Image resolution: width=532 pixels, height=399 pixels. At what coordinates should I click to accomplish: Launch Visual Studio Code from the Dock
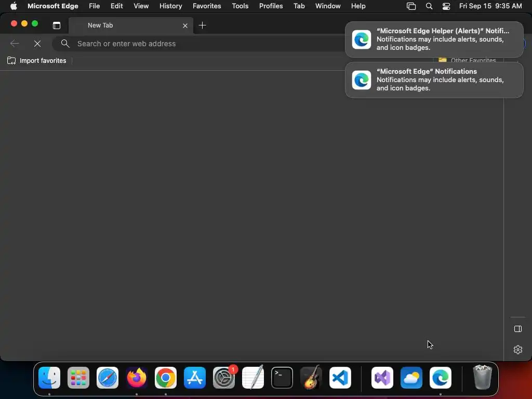click(x=340, y=378)
